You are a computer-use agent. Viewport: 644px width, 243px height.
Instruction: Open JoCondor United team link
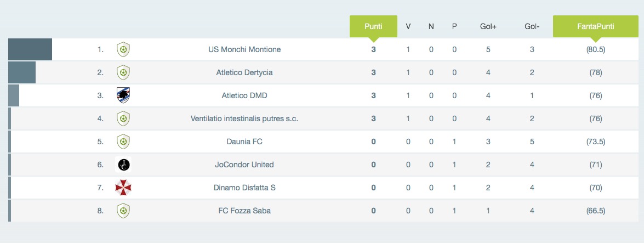244,165
